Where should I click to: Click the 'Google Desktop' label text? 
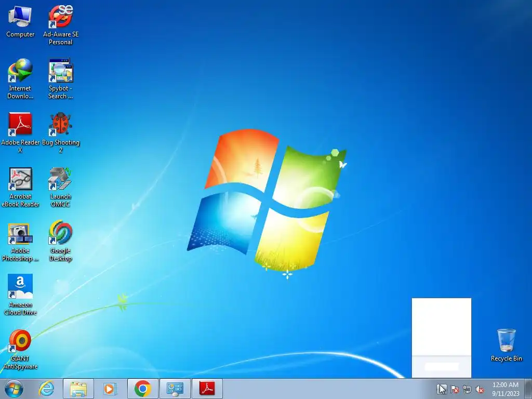click(x=60, y=255)
